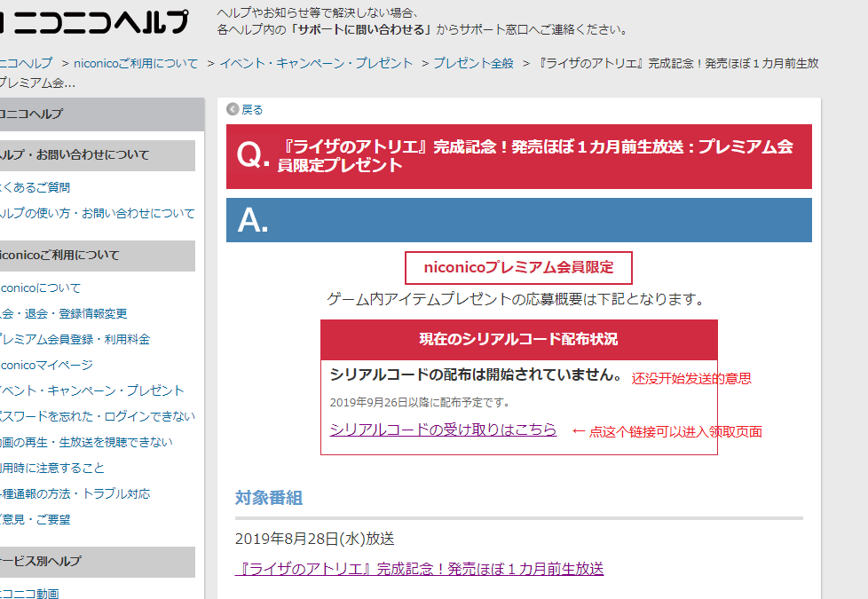Open sidebar item 'ご意見・ご要望'

point(35,519)
